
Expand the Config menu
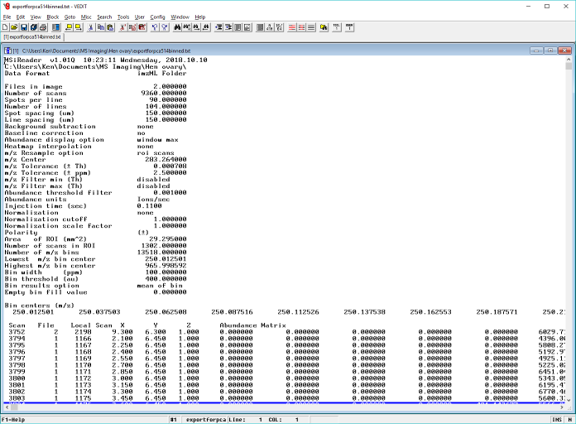(x=158, y=17)
